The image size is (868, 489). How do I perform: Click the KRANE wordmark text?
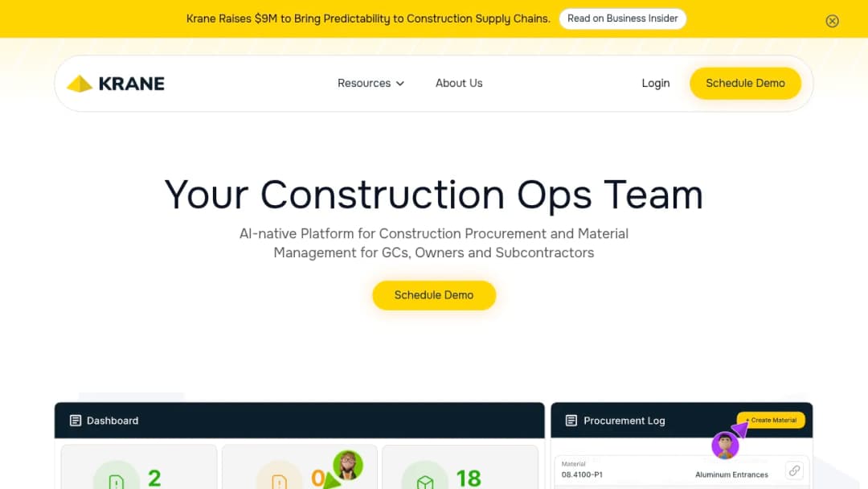pyautogui.click(x=131, y=84)
